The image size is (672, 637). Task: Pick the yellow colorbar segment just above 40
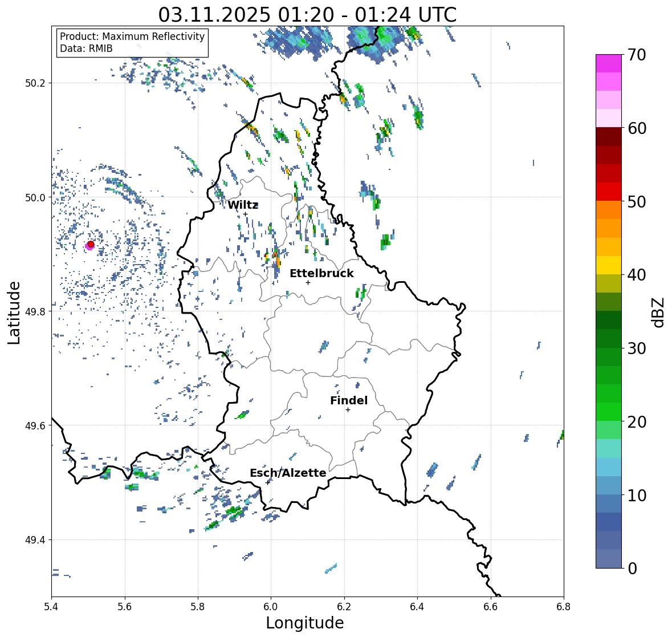pos(609,265)
